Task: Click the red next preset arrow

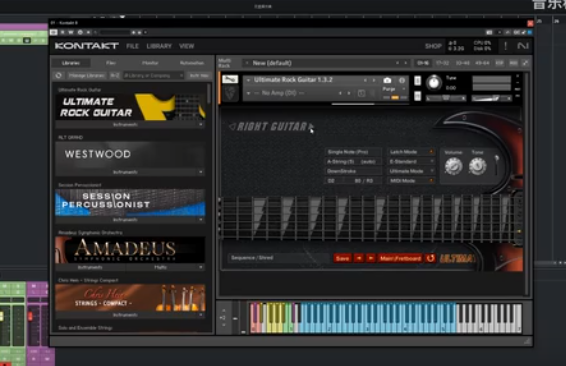Action: tap(371, 258)
